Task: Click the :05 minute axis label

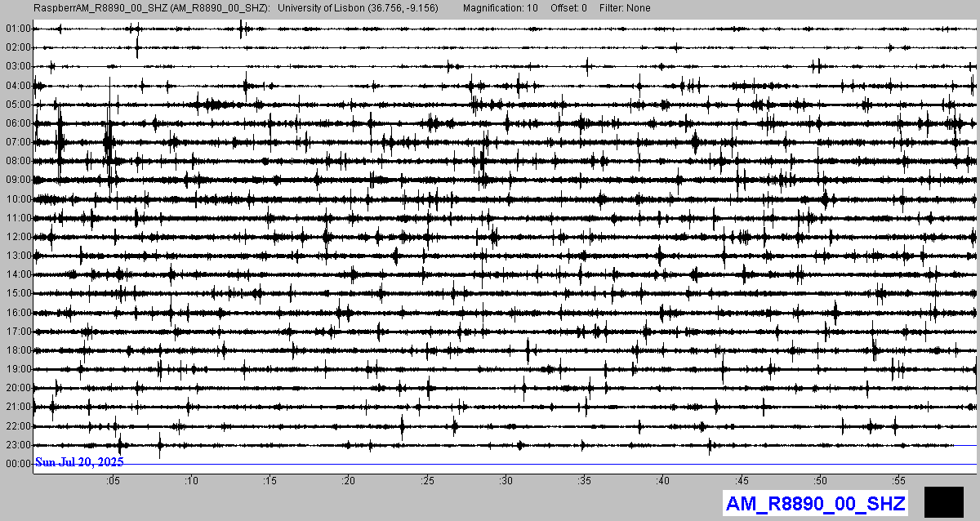Action: pyautogui.click(x=113, y=481)
